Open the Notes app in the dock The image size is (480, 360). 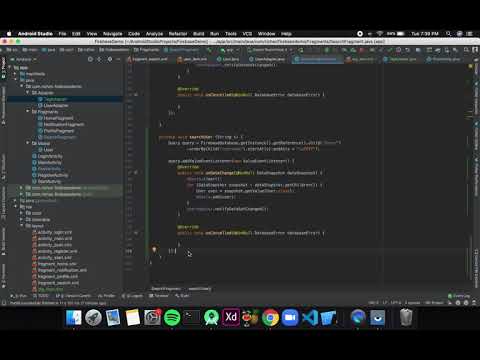point(133,317)
